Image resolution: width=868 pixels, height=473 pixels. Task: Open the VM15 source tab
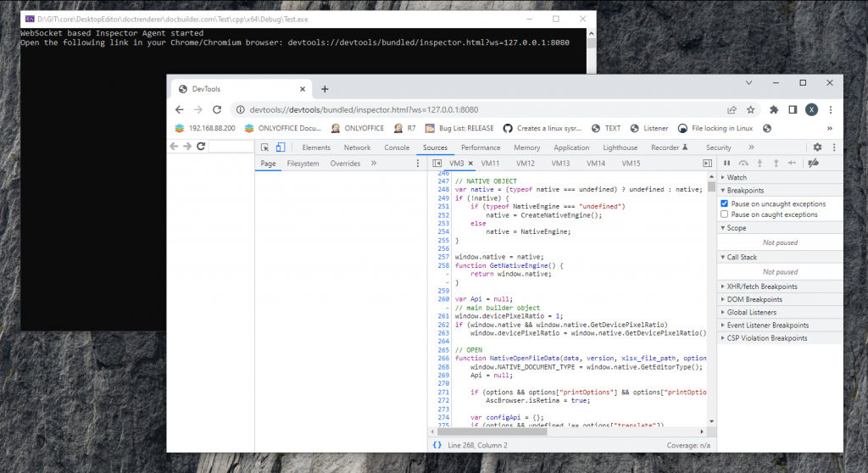point(631,164)
